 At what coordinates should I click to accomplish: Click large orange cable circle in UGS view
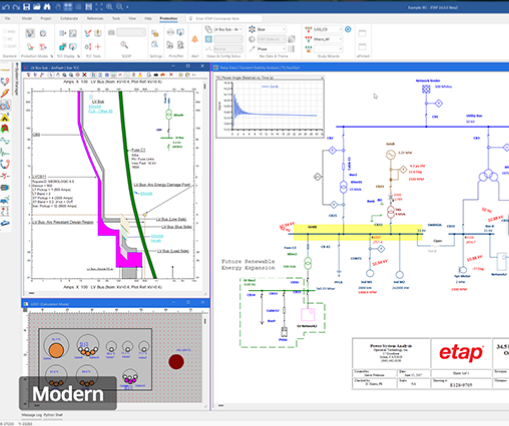click(x=56, y=351)
